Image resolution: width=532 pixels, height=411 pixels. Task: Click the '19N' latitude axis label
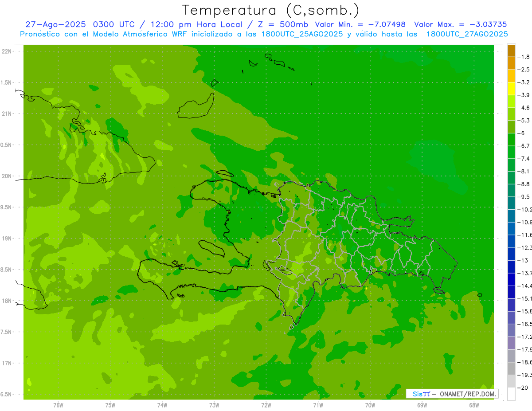click(7, 239)
